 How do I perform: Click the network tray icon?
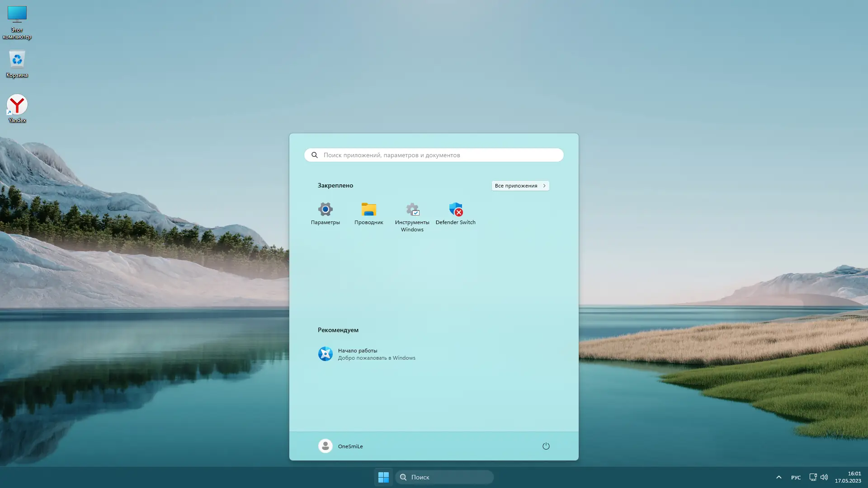tap(812, 477)
